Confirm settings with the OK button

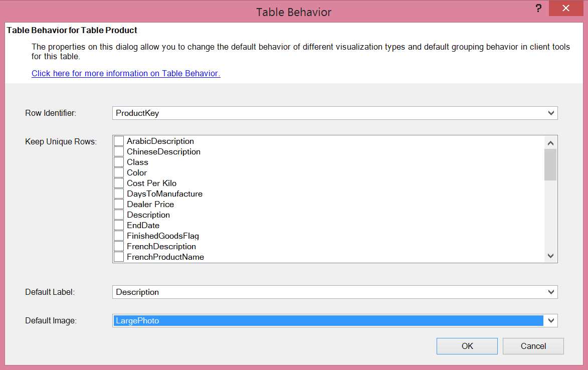466,346
